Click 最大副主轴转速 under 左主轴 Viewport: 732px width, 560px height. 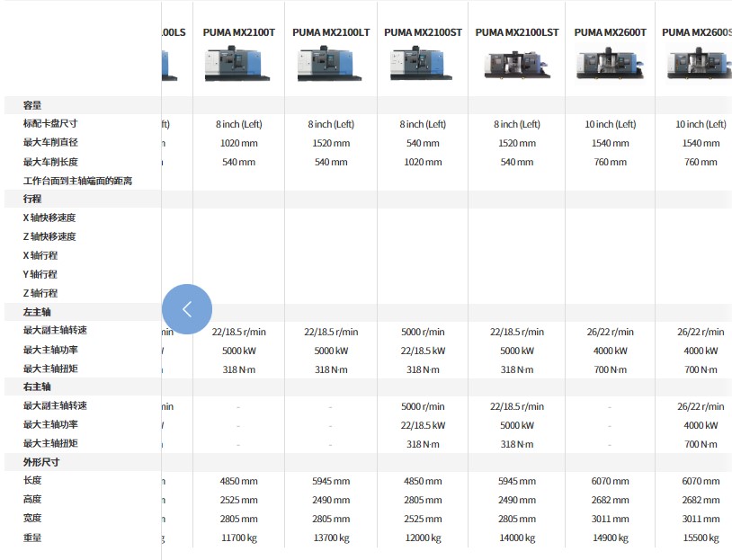55,331
